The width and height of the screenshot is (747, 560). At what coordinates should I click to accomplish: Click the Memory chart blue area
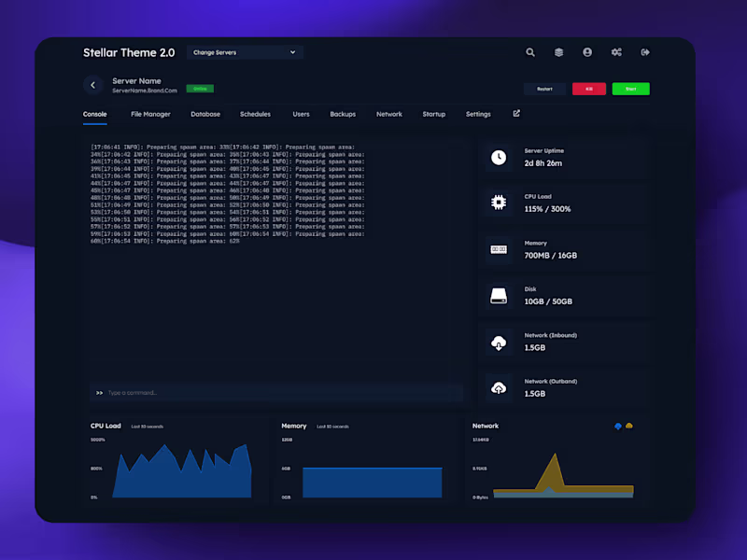pos(372,483)
